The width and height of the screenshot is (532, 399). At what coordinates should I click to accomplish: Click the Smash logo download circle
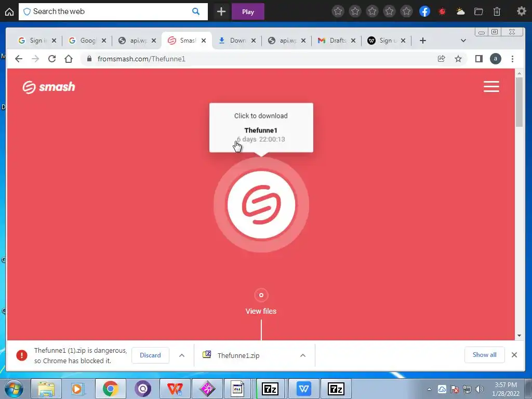(261, 205)
